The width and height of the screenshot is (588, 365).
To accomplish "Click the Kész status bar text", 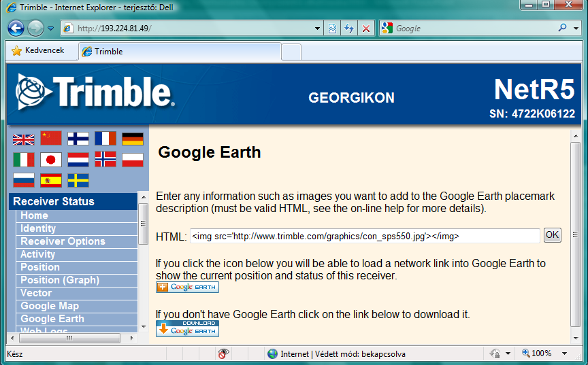I will click(15, 353).
